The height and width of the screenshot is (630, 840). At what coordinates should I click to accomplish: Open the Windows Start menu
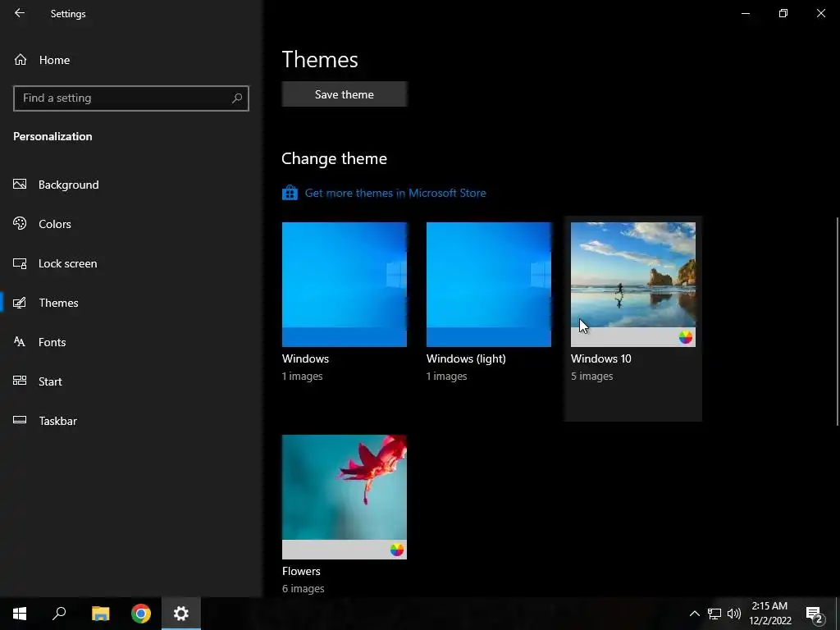[x=20, y=614]
